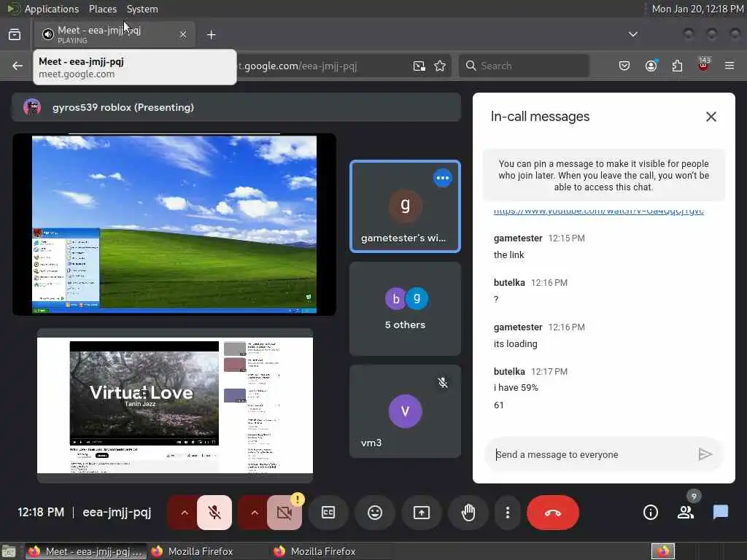Open a new browser tab
Viewport: 747px width, 560px height.
point(212,35)
